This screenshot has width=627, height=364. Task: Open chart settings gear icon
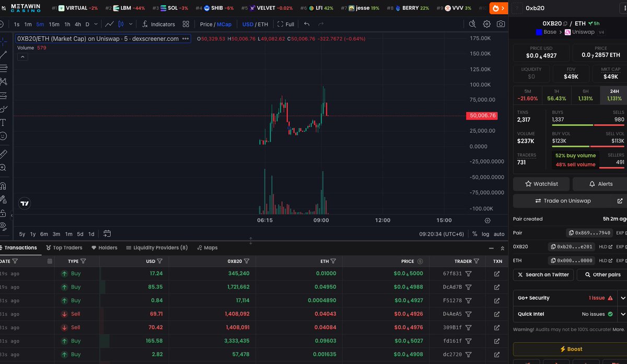[486, 24]
